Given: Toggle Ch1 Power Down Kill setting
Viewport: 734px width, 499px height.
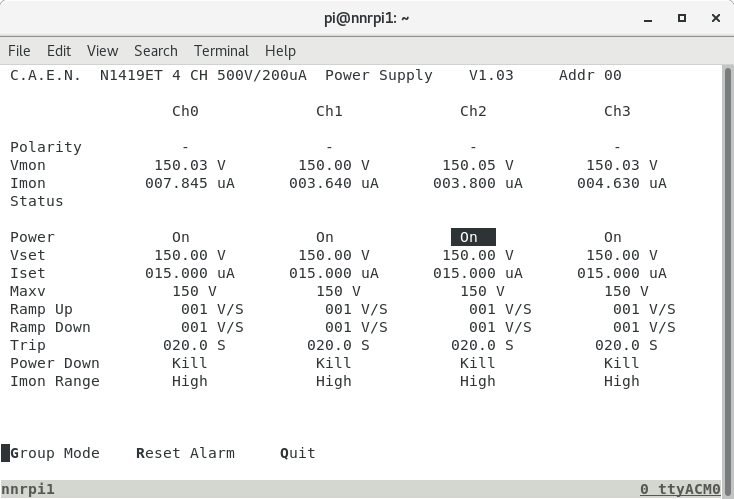Looking at the screenshot, I should point(334,363).
